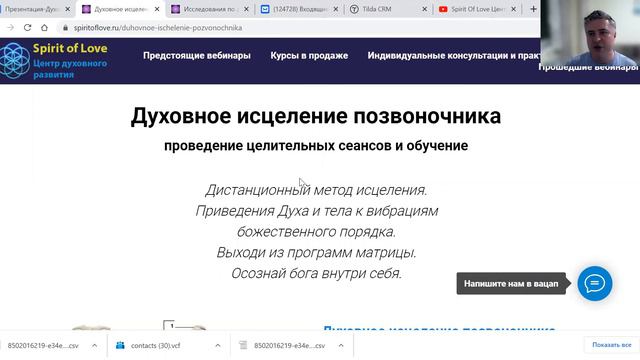Close the Spirit Of Love YouTube tab
The height and width of the screenshot is (360, 640).
point(513,9)
